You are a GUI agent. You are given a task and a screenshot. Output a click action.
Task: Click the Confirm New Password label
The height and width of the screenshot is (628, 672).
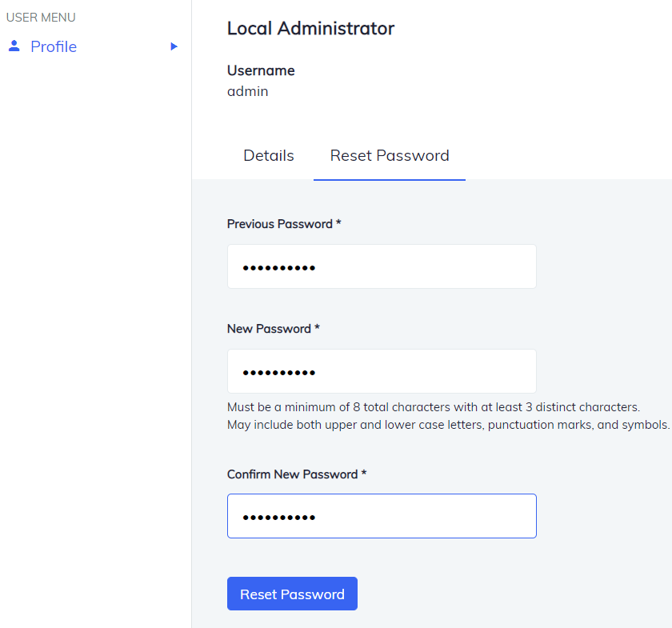tap(295, 474)
